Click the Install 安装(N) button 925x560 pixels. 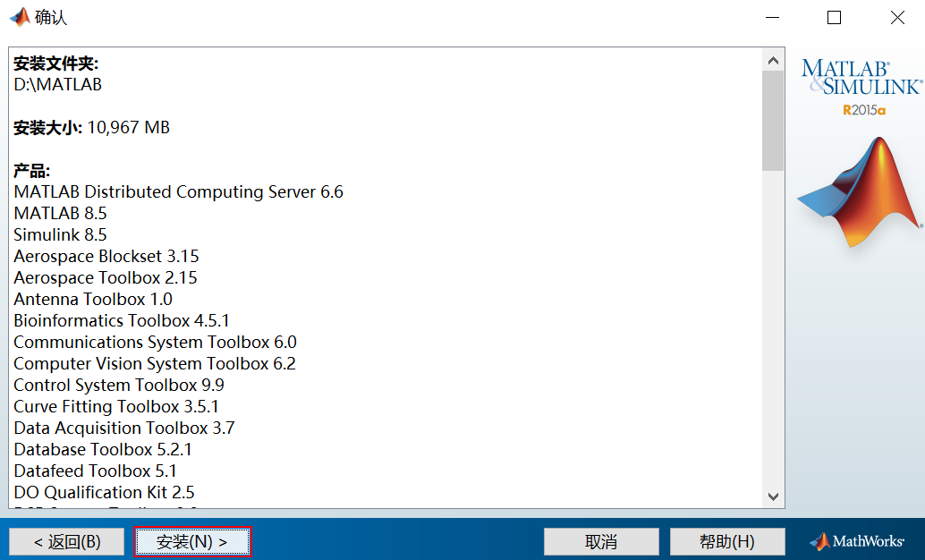click(x=192, y=542)
